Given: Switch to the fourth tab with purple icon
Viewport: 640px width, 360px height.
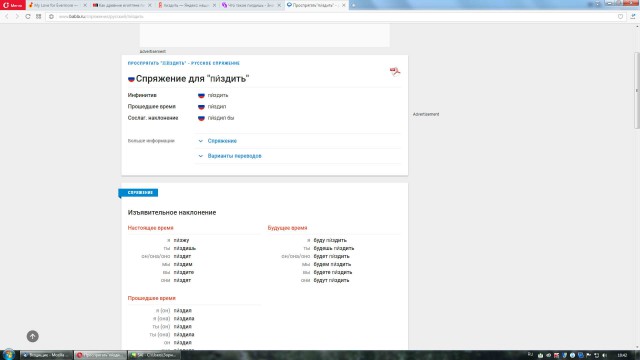Looking at the screenshot, I should 249,5.
